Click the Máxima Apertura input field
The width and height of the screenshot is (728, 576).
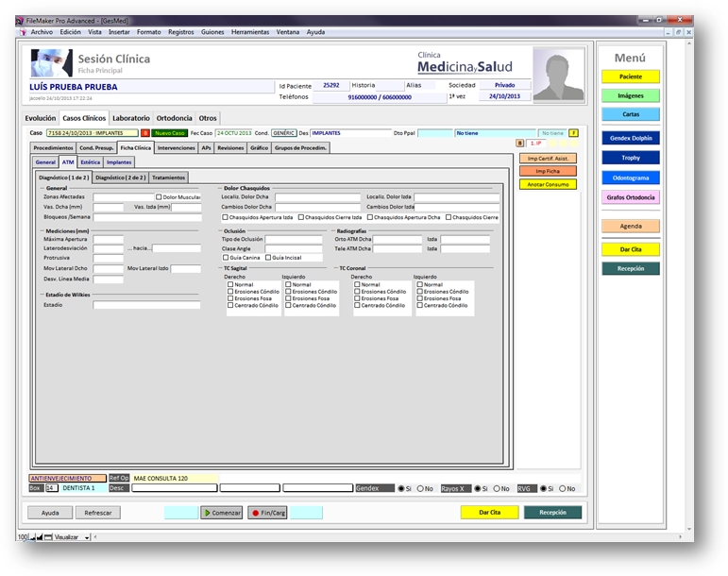109,240
